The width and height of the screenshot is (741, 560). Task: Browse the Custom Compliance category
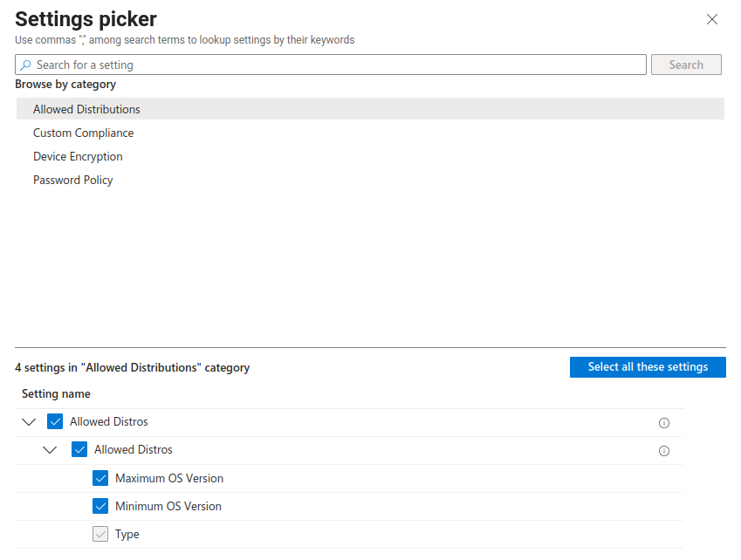(83, 133)
